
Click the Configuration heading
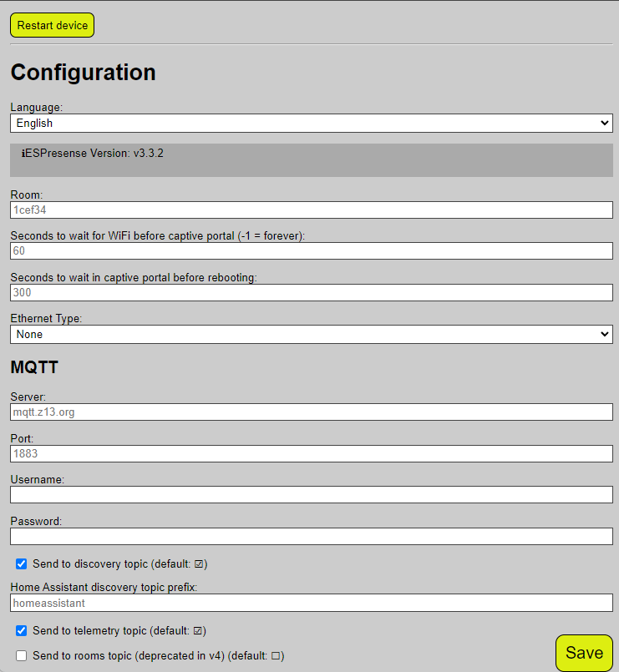coord(83,73)
